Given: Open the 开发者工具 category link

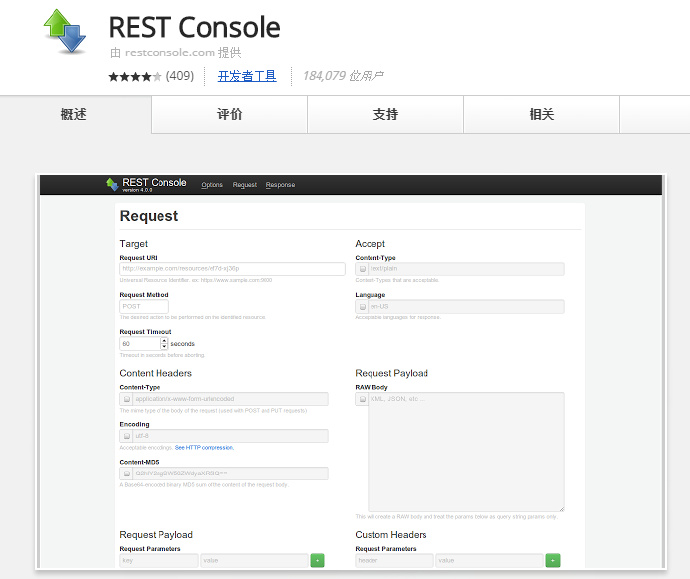Looking at the screenshot, I should pos(247,76).
